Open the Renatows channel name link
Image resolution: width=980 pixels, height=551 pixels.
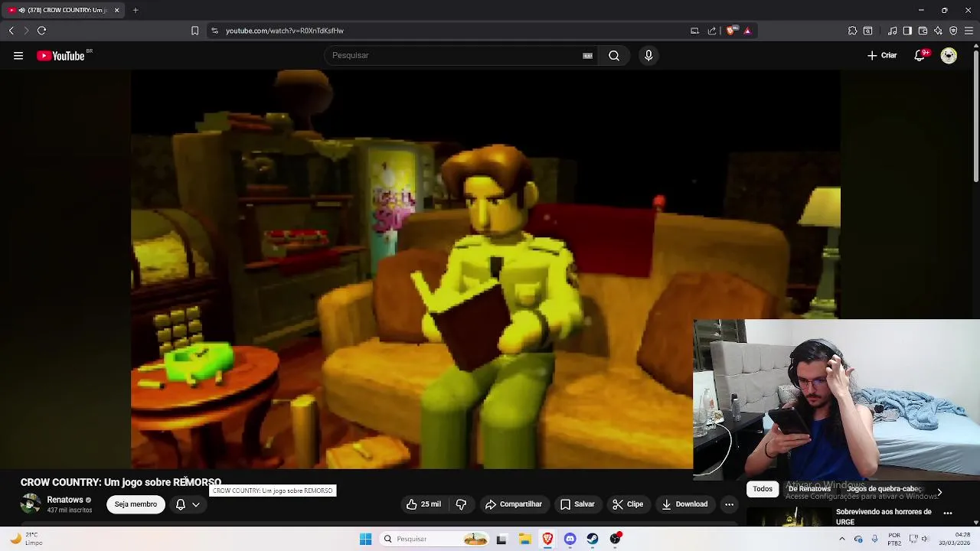65,500
